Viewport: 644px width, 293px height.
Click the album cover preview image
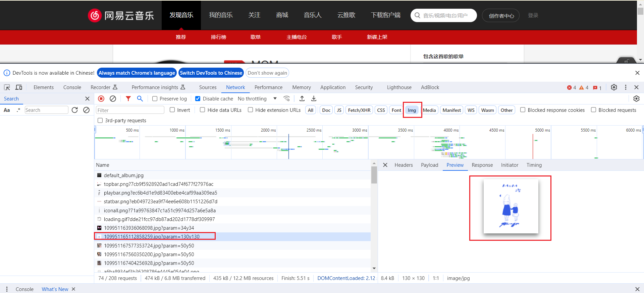pos(511,206)
